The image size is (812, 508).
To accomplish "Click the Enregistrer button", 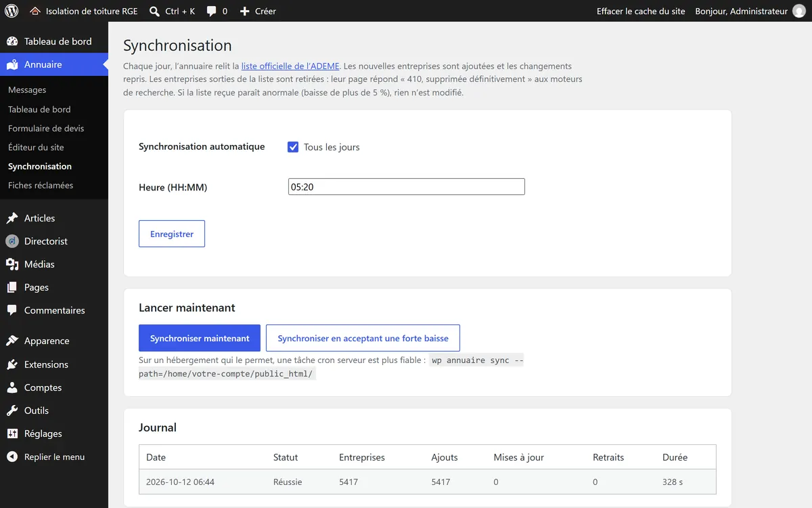I will 172,234.
